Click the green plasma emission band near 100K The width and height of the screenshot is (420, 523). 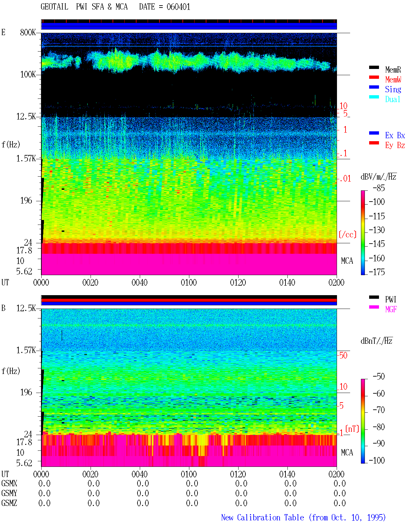(x=189, y=61)
